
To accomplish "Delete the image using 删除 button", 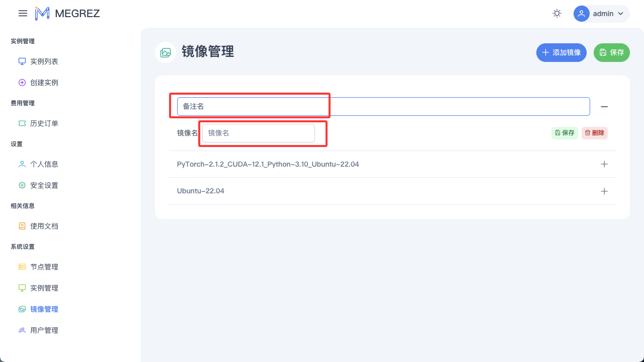I will click(594, 132).
